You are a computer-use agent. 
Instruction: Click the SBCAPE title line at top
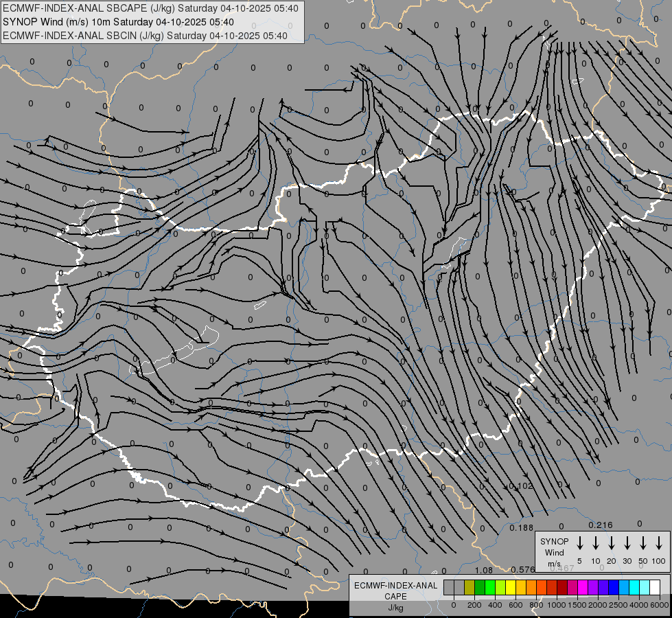click(x=151, y=8)
